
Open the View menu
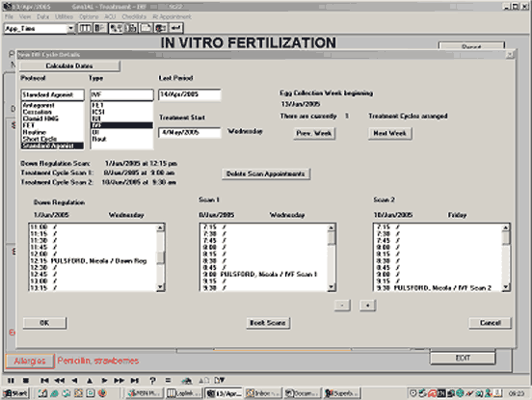(x=25, y=16)
